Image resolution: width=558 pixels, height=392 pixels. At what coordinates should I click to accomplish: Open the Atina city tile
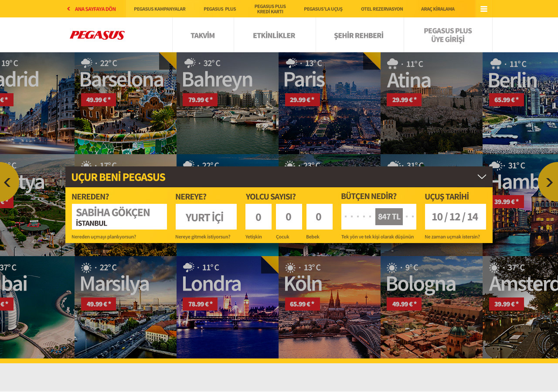click(x=432, y=103)
